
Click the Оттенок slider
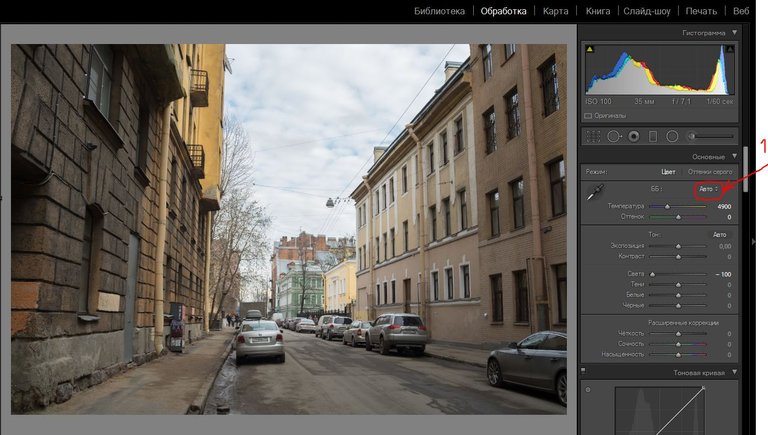(x=678, y=217)
